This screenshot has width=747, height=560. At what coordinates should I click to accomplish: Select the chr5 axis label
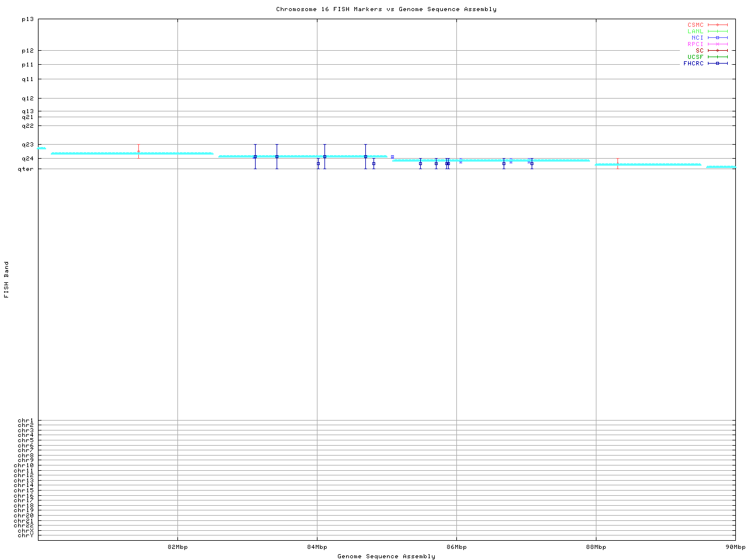click(x=26, y=440)
